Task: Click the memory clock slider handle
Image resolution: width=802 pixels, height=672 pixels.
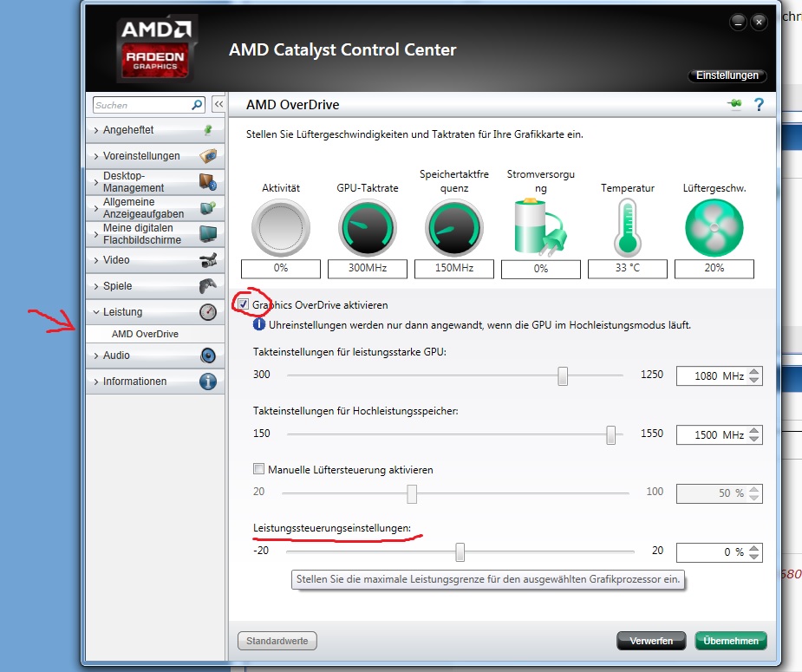Action: click(610, 434)
